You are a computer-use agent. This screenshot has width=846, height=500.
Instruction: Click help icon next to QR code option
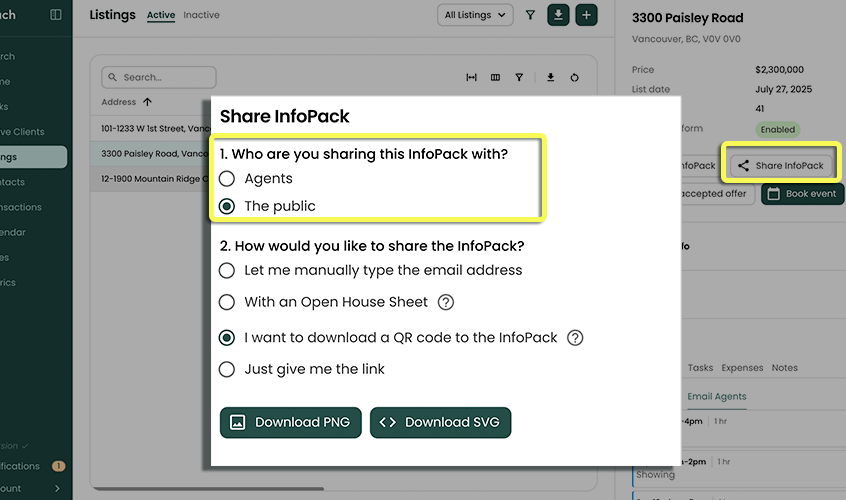pyautogui.click(x=575, y=338)
